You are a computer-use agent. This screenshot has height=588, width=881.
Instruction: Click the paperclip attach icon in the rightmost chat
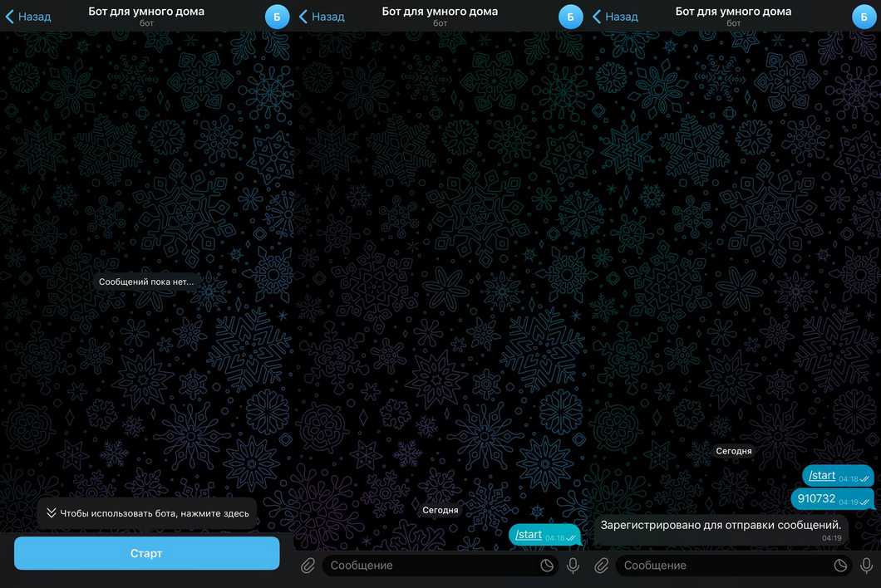pos(602,566)
